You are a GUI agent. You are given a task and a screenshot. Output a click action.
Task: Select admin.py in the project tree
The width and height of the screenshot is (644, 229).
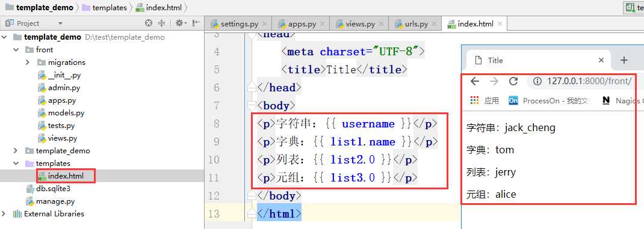point(59,88)
